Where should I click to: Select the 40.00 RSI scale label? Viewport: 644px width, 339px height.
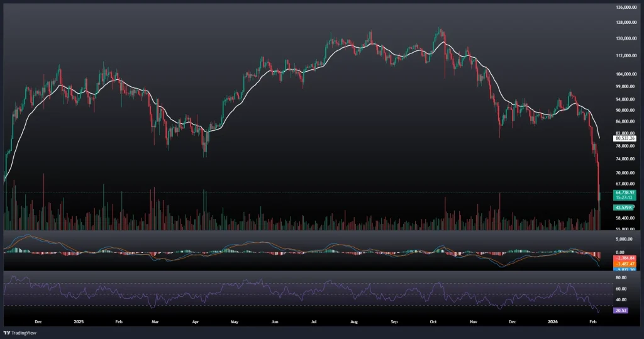click(620, 300)
